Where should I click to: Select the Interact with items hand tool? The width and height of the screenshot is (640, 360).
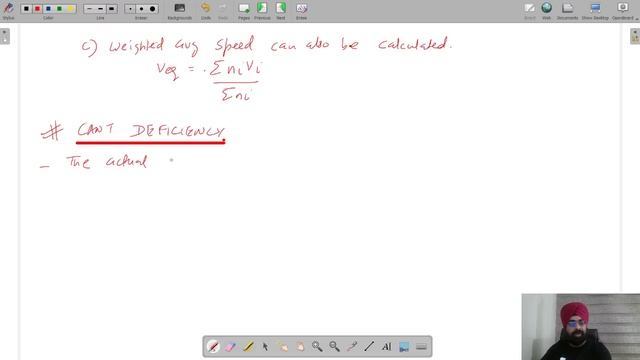(282, 347)
